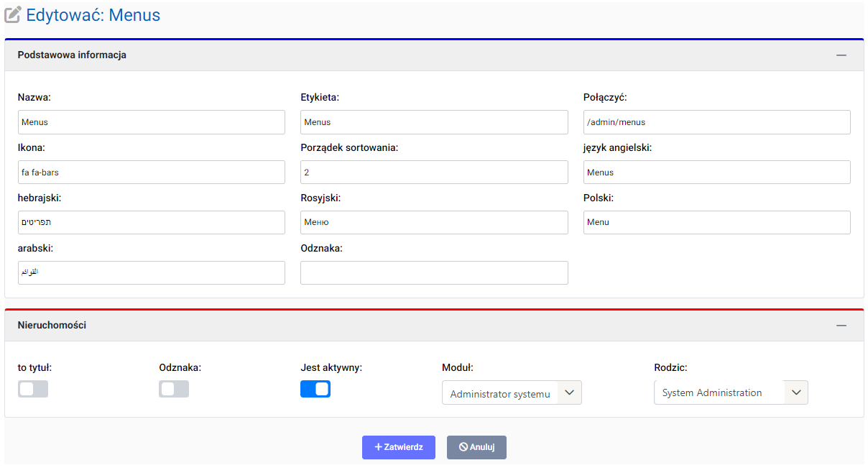This screenshot has height=473, width=868.
Task: Collapse the Nieruchomości panel
Action: (x=841, y=326)
